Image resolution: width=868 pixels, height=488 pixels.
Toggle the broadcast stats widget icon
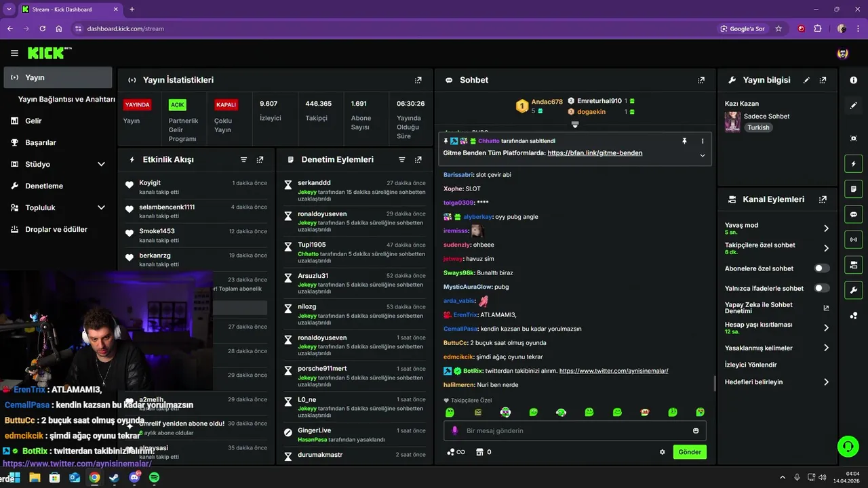pos(853,239)
